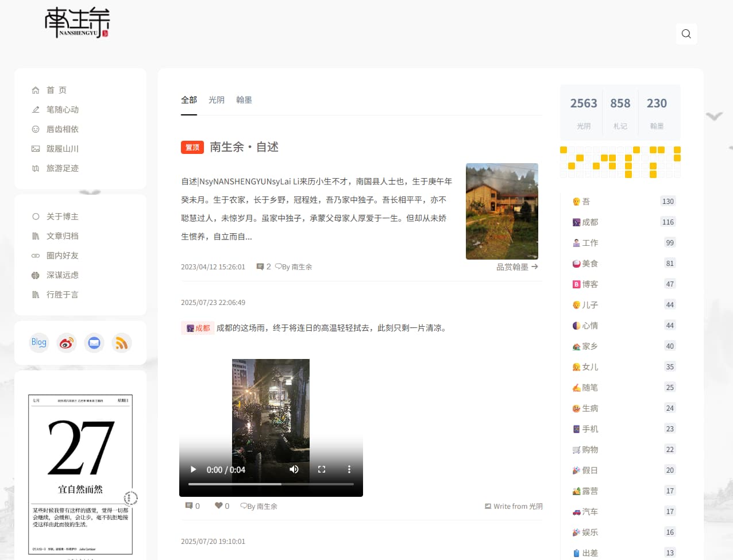The width and height of the screenshot is (733, 560).
Task: Open 笔随心动 in sidebar menu
Action: click(62, 110)
